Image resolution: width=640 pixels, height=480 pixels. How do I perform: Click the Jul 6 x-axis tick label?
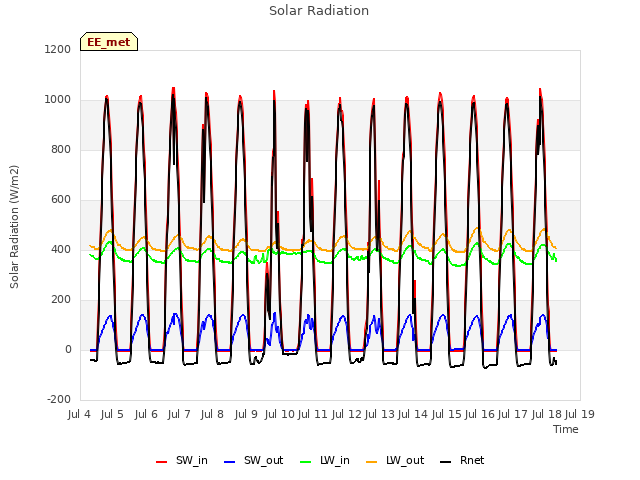[146, 414]
